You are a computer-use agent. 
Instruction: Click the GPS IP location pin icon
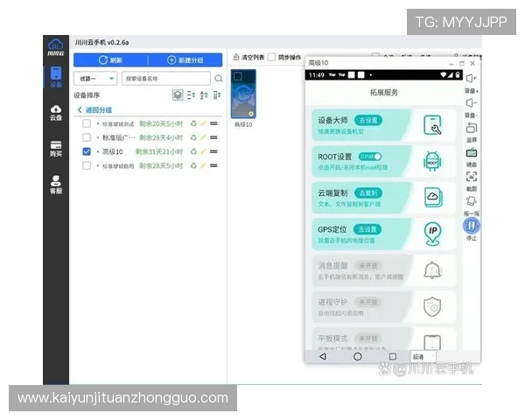click(x=432, y=234)
